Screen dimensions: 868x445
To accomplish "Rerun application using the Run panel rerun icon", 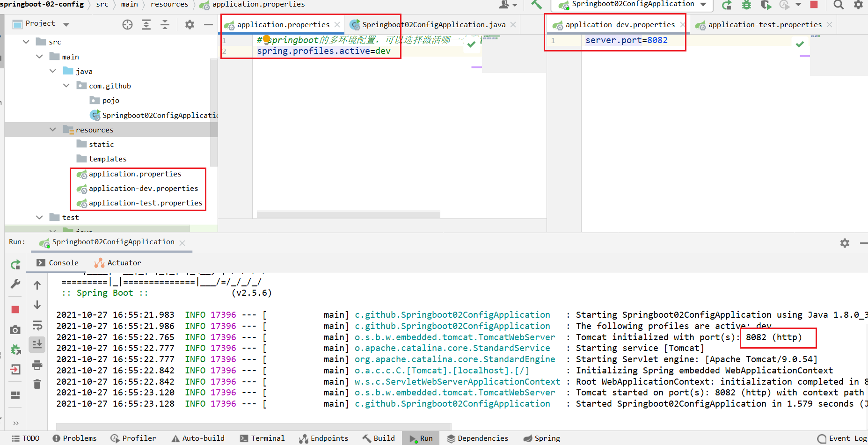I will pos(15,265).
